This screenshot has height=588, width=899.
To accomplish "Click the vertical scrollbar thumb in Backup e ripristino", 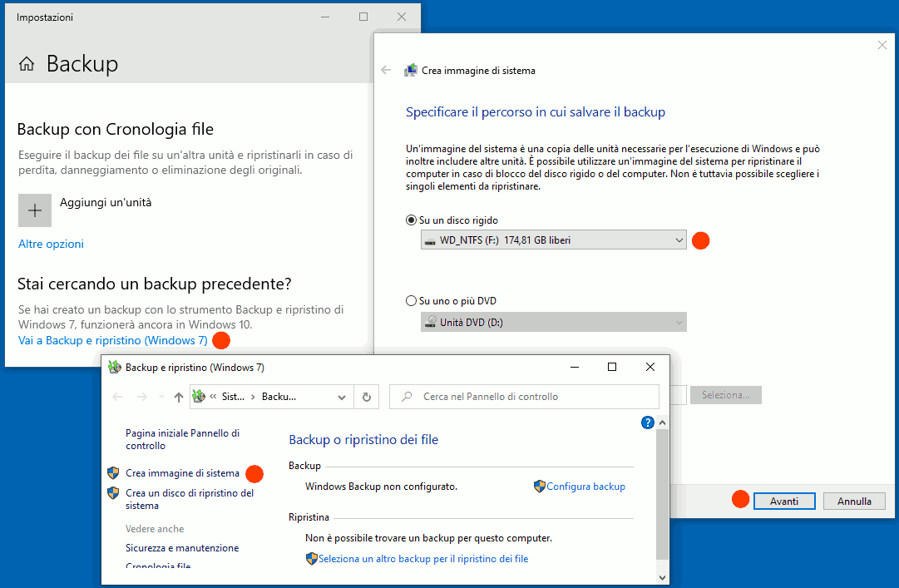I will 662,494.
